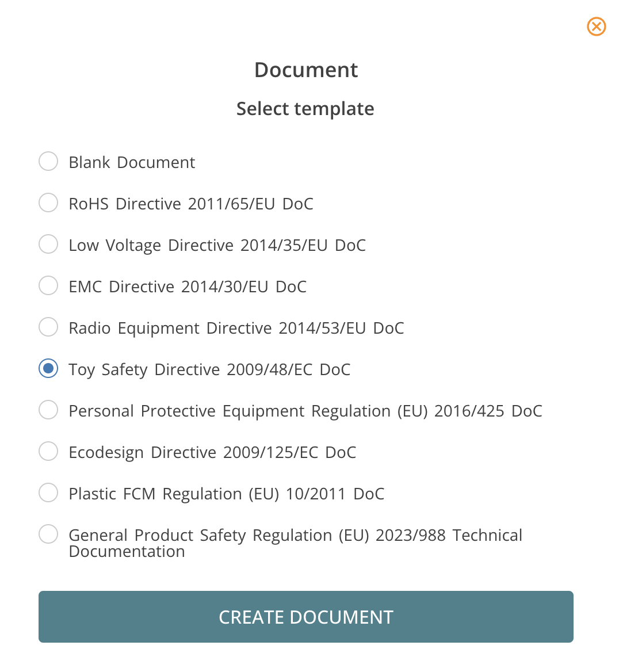
Task: Close the Document dialog with the orange X
Action: pyautogui.click(x=597, y=26)
